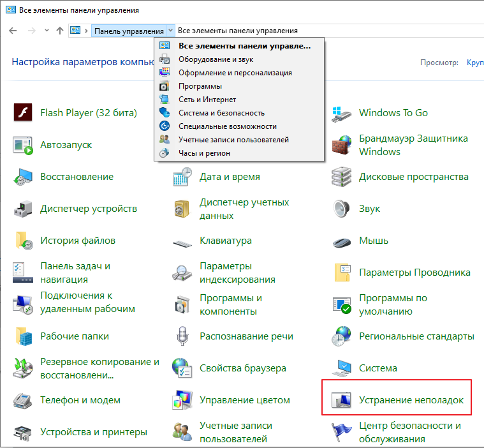This screenshot has height=448, width=484.
Task: Open the Flash Player (32 бита) icon
Action: pos(23,113)
